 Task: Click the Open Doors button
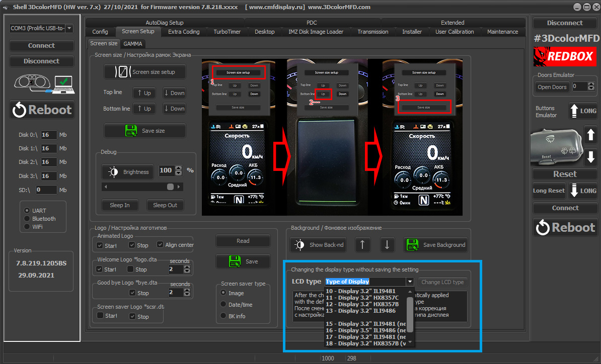click(552, 87)
